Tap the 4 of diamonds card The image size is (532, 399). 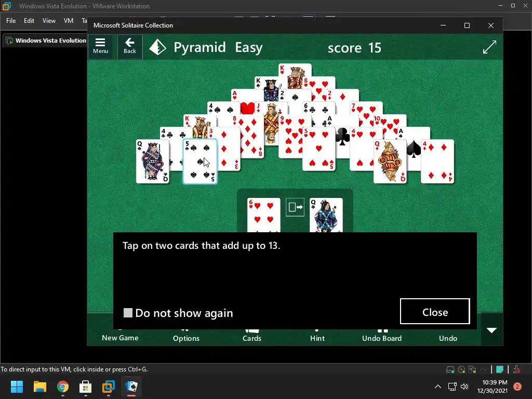tap(437, 162)
